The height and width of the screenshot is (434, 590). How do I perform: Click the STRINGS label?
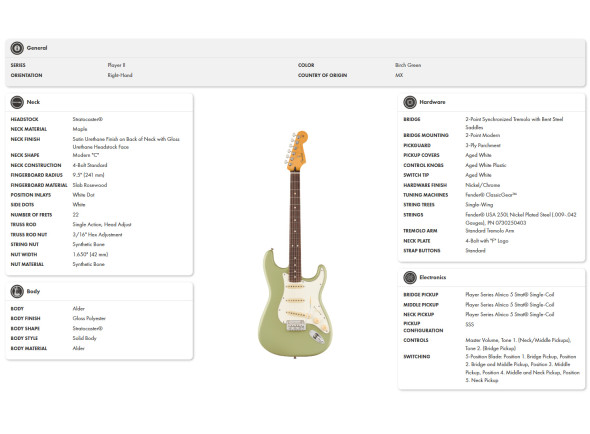coord(413,215)
